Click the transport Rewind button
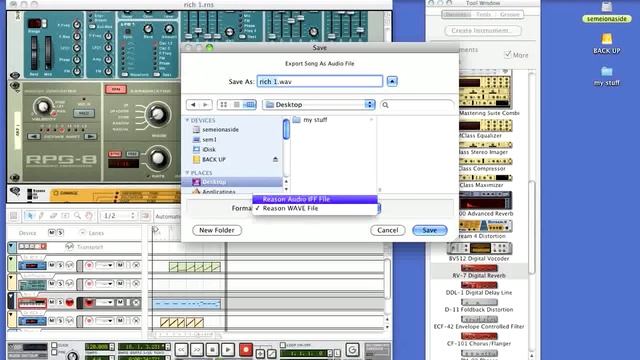The width and height of the screenshot is (640, 360). click(182, 350)
